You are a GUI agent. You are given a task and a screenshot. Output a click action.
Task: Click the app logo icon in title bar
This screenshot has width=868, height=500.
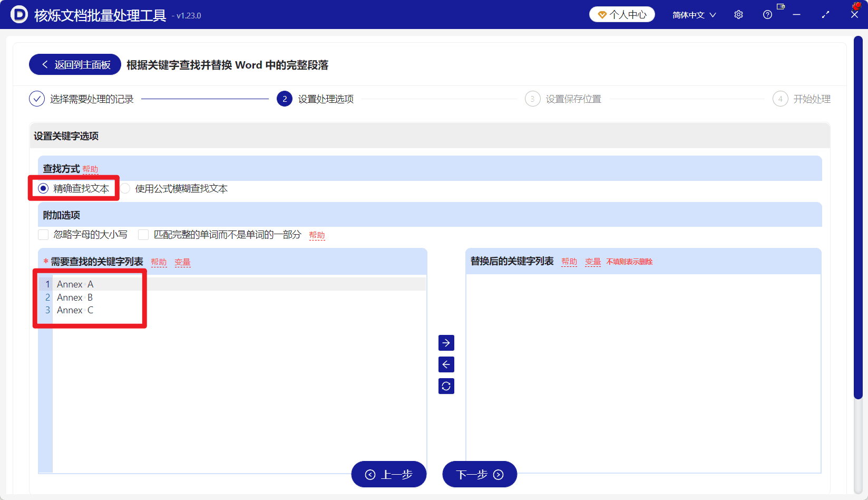[x=19, y=14]
